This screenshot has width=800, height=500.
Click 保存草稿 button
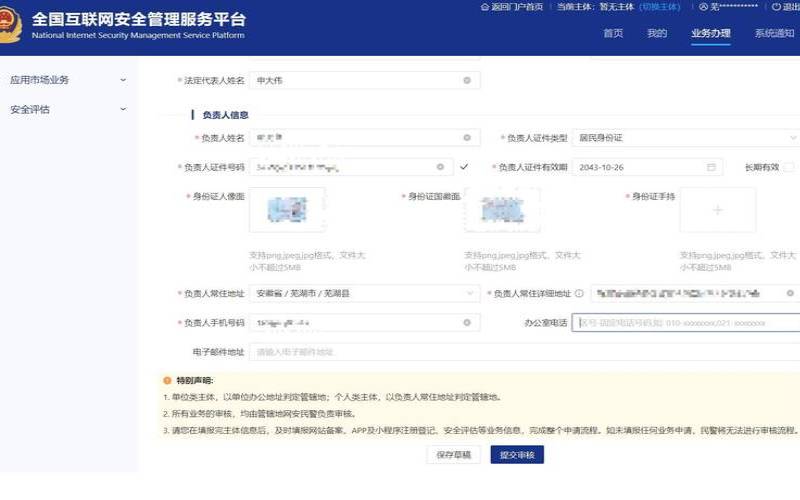(x=454, y=455)
